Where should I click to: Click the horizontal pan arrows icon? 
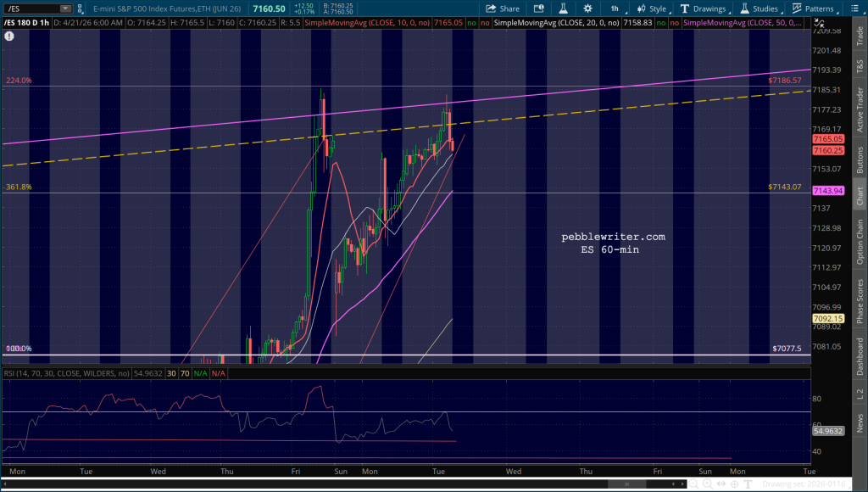coord(721,484)
